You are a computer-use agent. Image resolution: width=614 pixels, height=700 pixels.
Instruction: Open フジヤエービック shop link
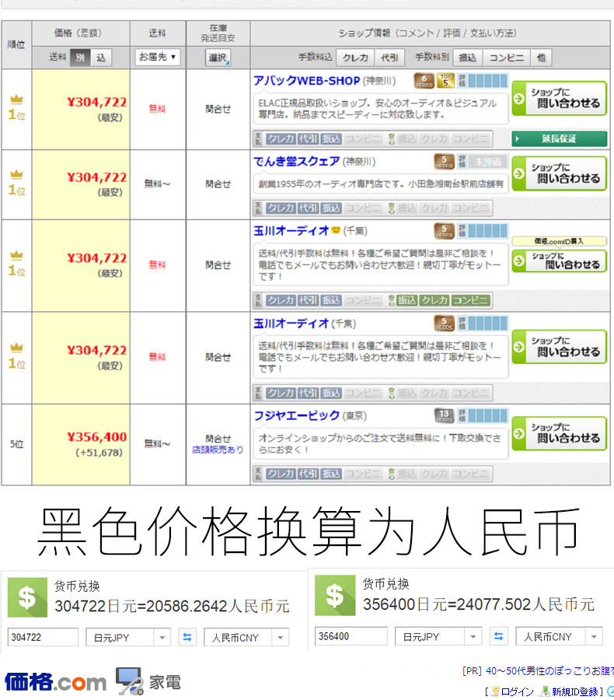(297, 415)
